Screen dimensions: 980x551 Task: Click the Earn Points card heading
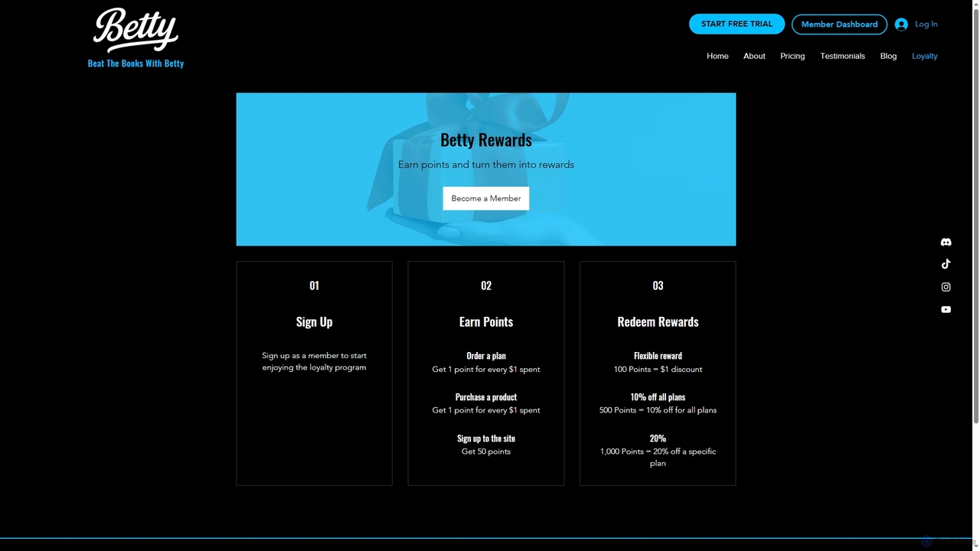486,321
